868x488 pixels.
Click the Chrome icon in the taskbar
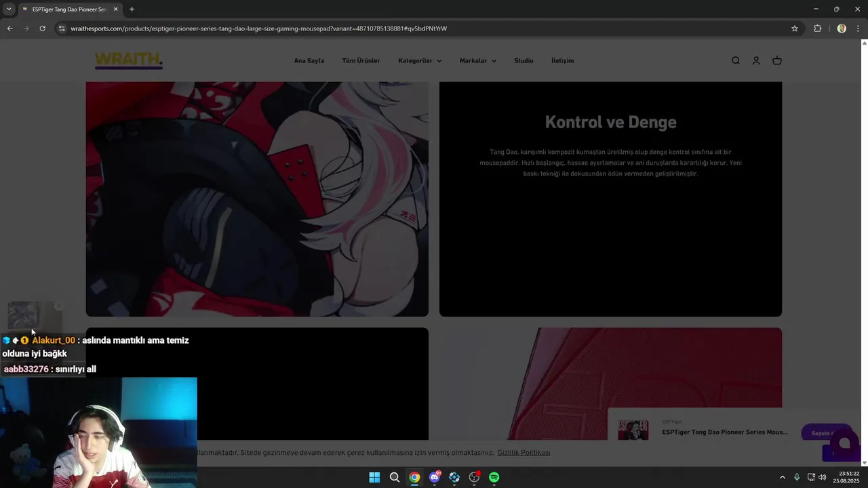point(414,477)
